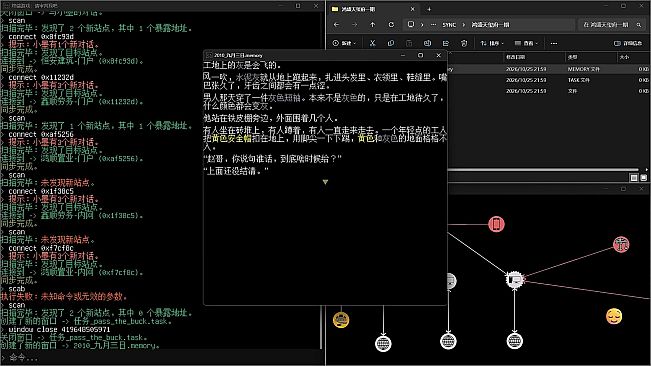Screen dimensions: 651x366
Task: Expand the hidden breadcrumb ellipsis in address bar
Action: click(x=433, y=25)
